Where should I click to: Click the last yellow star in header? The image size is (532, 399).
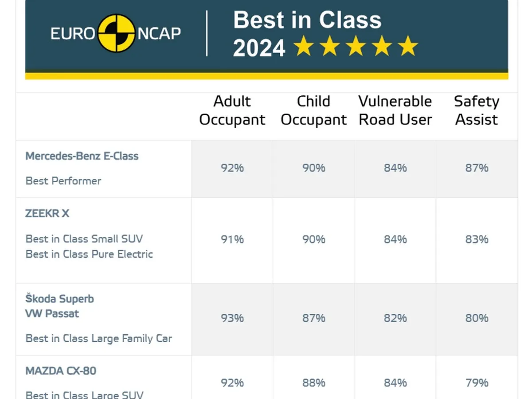tap(408, 47)
